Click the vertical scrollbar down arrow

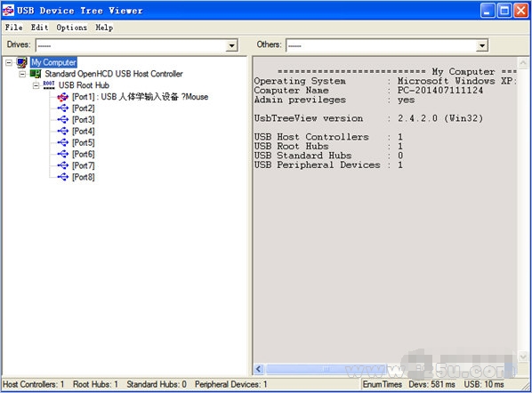coord(523,357)
